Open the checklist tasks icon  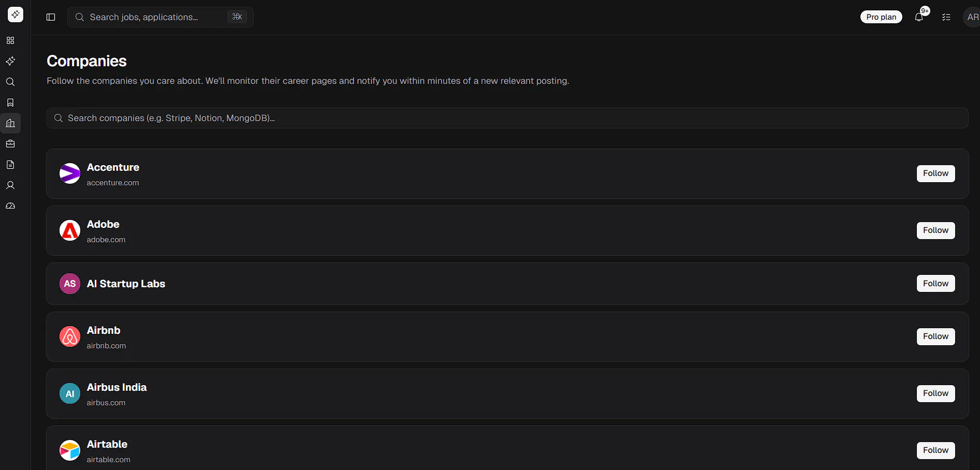point(946,17)
